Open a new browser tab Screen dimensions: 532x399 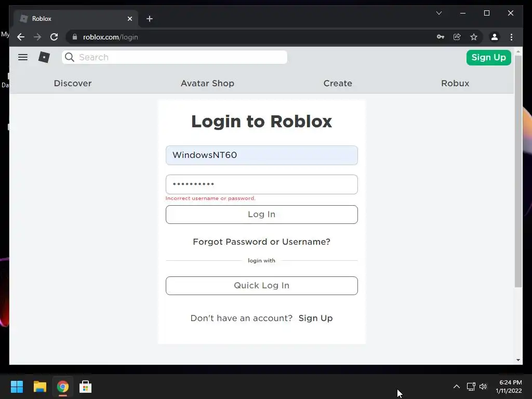[x=150, y=19]
